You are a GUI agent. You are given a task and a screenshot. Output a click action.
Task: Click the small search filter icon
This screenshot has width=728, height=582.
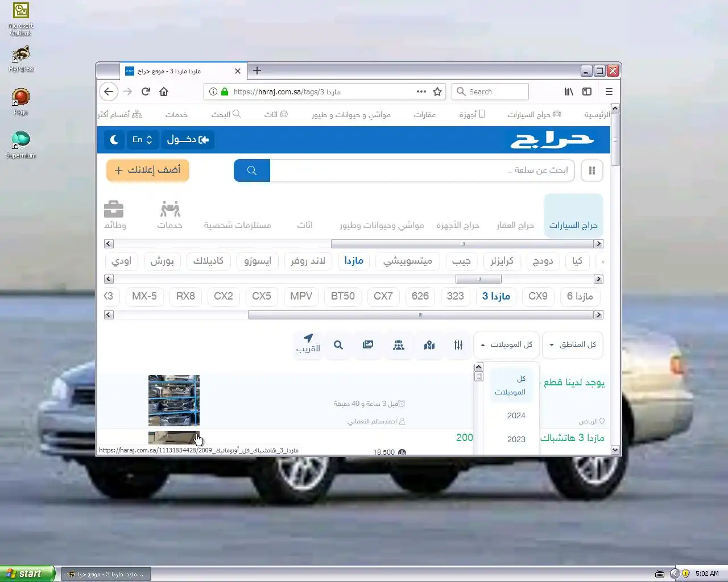[x=338, y=345]
